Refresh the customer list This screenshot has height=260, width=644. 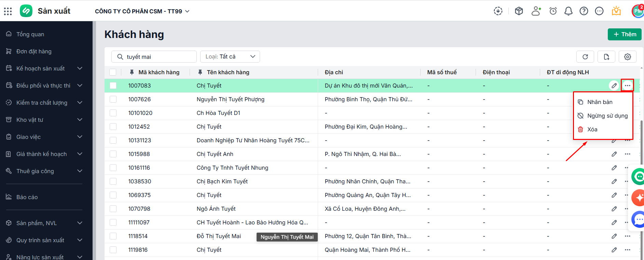click(585, 57)
